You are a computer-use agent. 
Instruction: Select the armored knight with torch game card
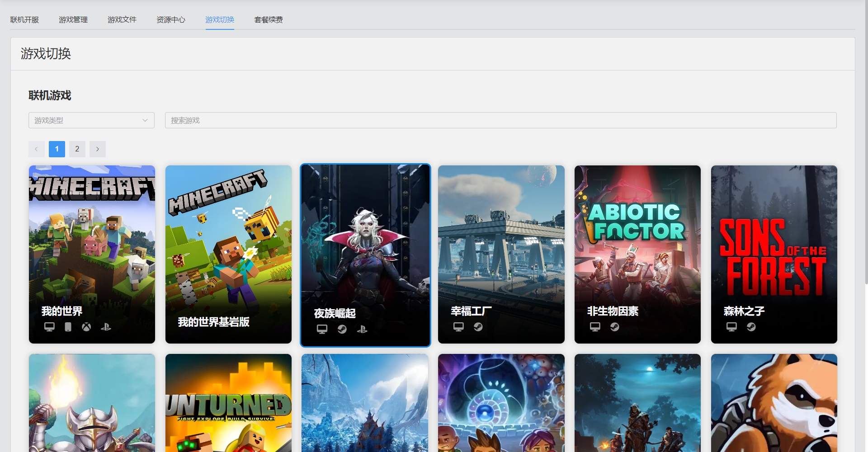[92, 403]
